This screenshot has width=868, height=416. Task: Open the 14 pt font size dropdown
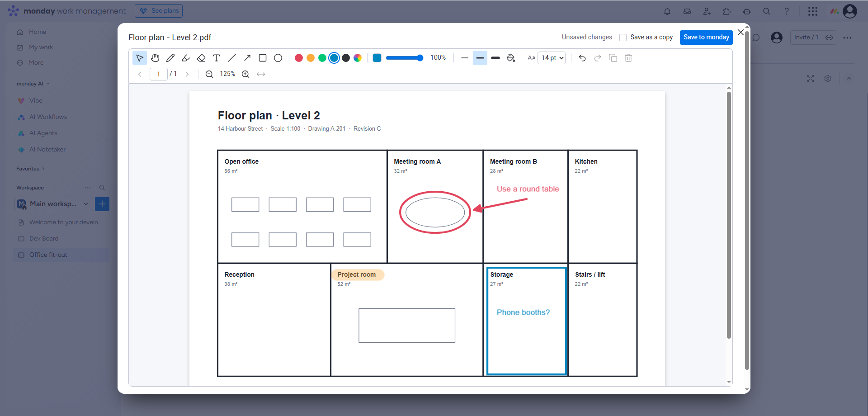[x=552, y=58]
